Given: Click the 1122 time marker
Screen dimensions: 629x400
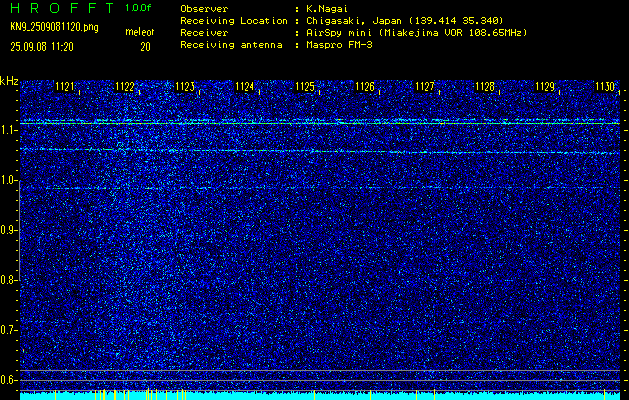Looking at the screenshot, I should [x=125, y=87].
